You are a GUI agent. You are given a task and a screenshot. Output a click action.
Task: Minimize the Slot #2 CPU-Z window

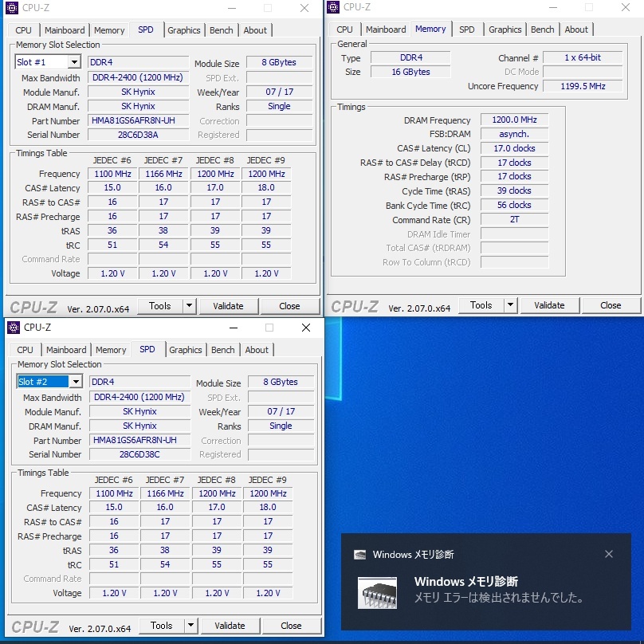[x=234, y=328]
